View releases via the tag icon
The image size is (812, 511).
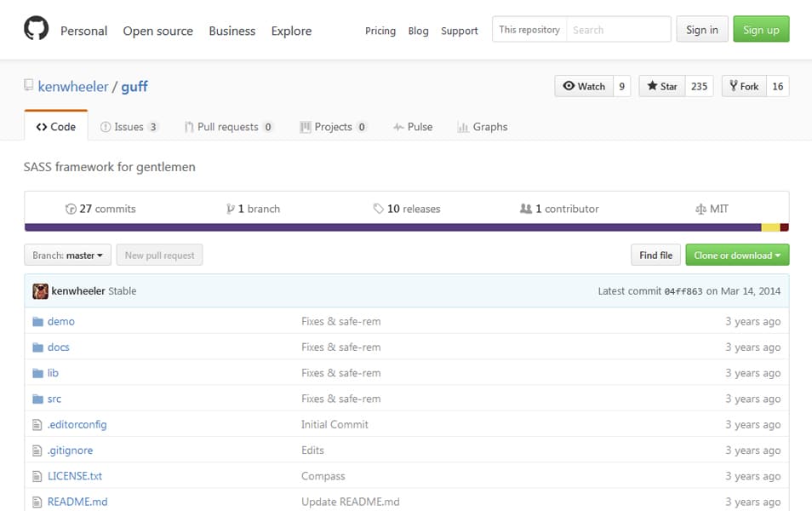[x=378, y=208]
